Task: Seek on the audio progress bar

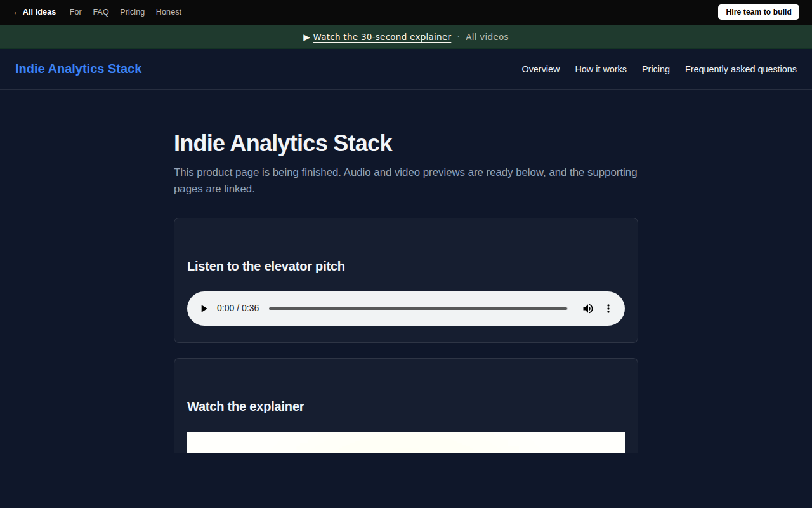Action: point(418,309)
